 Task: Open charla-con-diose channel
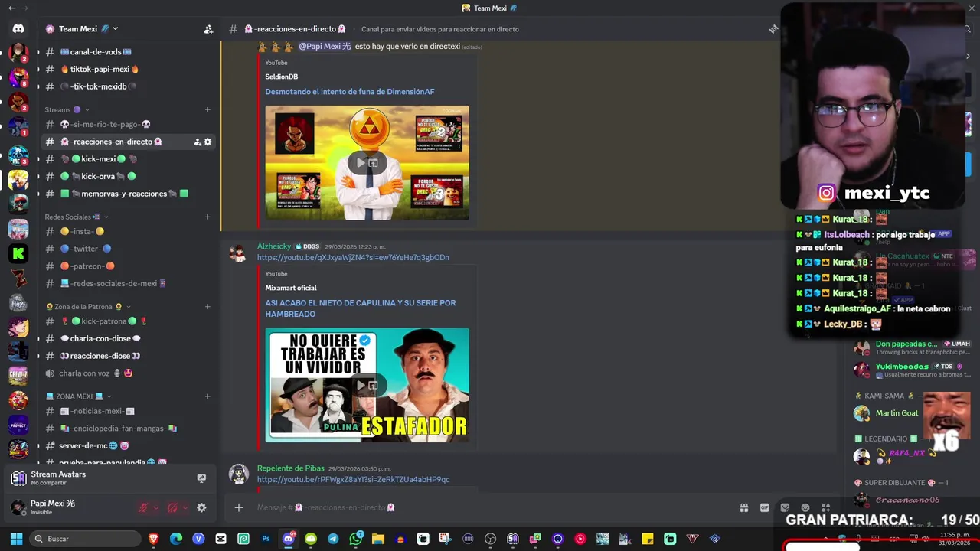click(x=127, y=338)
